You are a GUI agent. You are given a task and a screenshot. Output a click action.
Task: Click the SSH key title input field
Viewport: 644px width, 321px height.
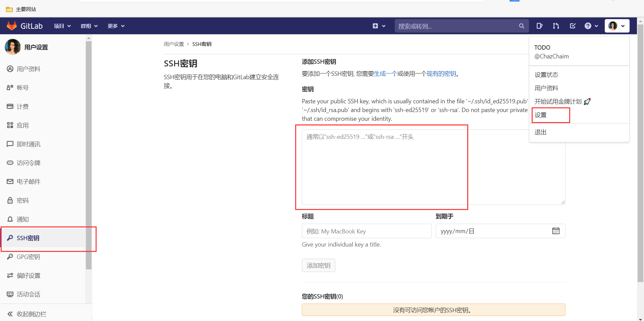(366, 231)
